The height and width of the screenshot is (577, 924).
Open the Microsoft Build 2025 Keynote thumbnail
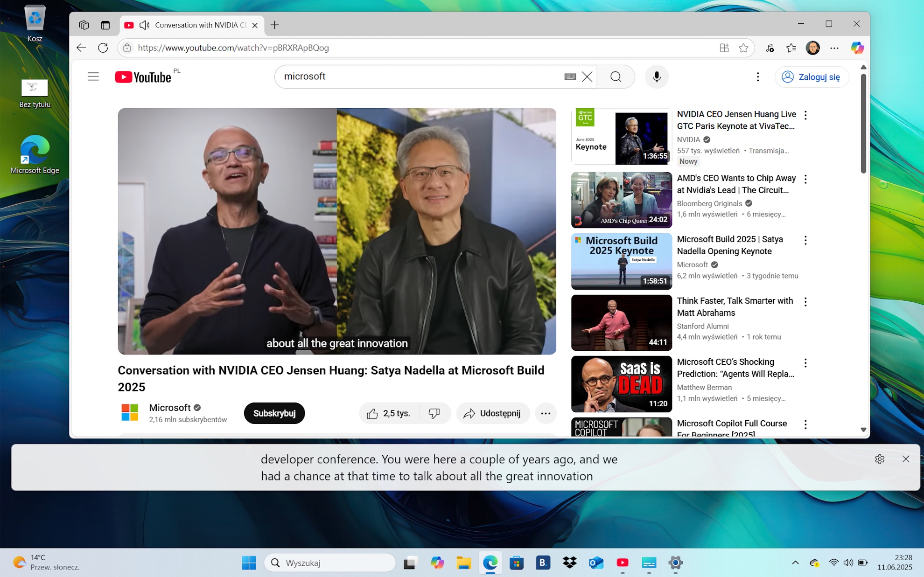[622, 261]
